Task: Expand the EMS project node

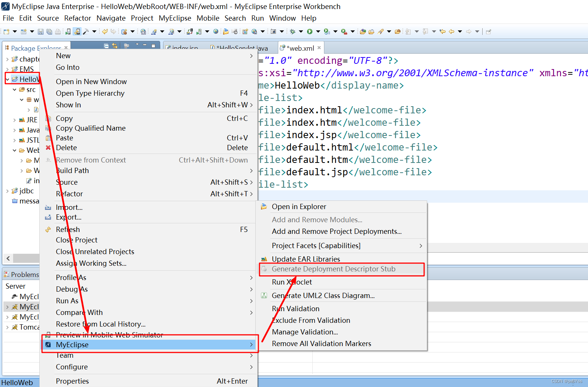Action: (x=7, y=69)
